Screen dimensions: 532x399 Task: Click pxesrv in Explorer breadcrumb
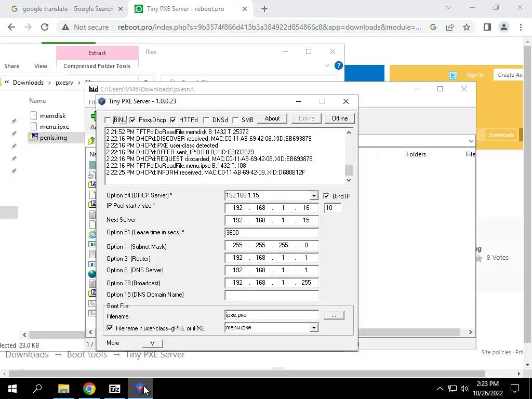[x=64, y=83]
